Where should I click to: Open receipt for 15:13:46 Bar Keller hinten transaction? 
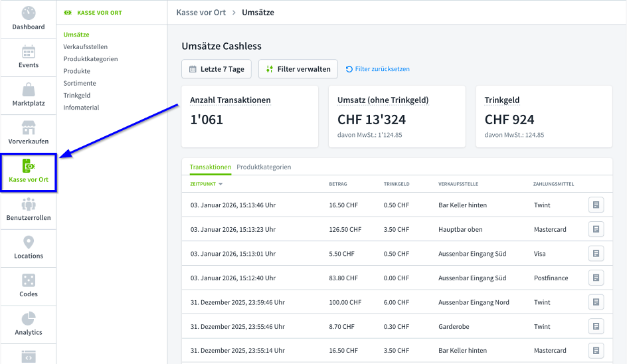(596, 205)
